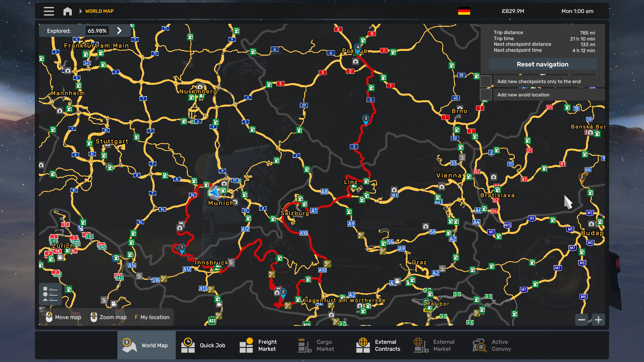Expand the Explored percentage arrow
Viewport: 644px width, 362px height.
[119, 31]
